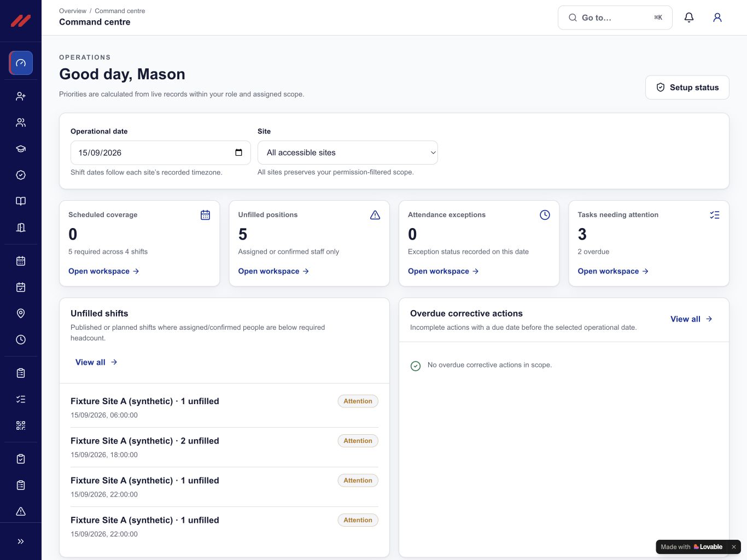The width and height of the screenshot is (747, 560).
Task: Click the Setup status button
Action: [687, 87]
